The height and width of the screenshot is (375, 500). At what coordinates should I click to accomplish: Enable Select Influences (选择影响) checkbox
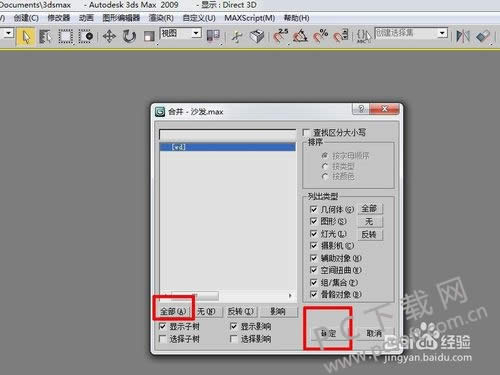(x=234, y=339)
